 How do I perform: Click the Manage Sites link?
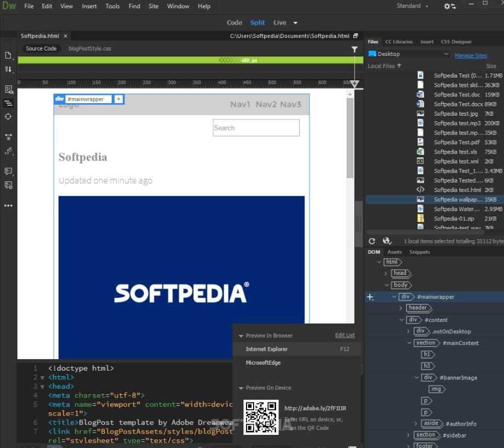click(x=471, y=55)
